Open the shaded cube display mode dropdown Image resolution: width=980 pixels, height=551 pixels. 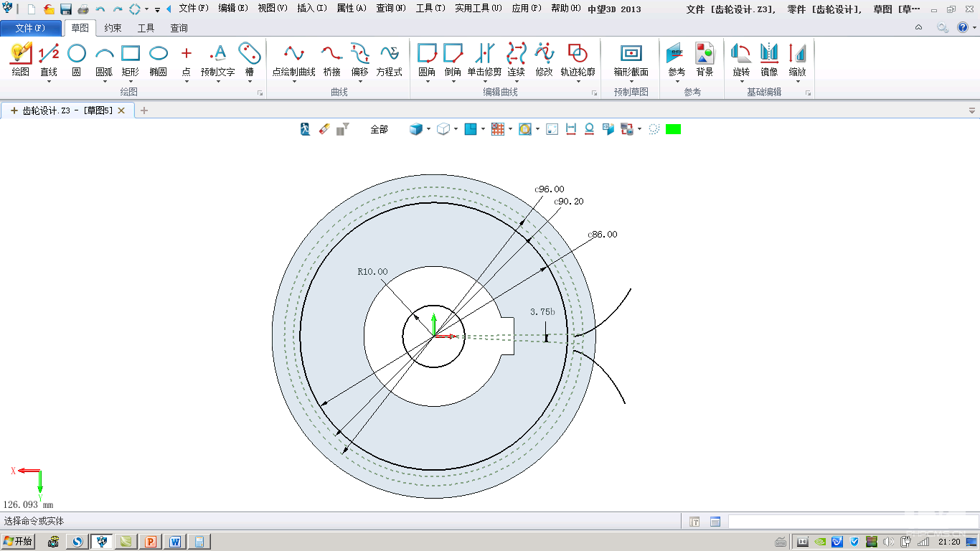pos(428,129)
